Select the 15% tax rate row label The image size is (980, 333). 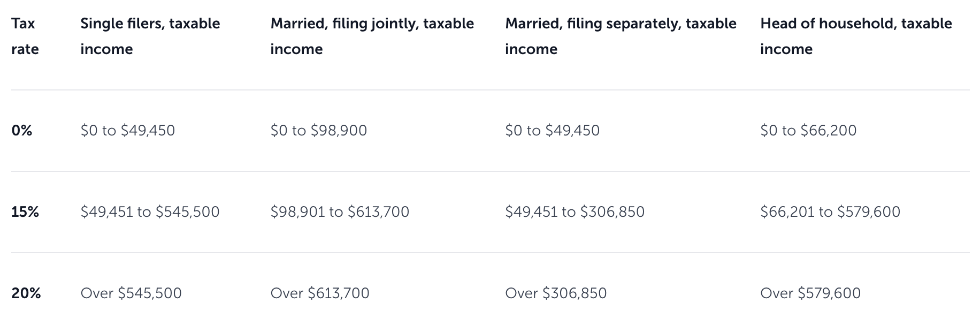coord(25,212)
